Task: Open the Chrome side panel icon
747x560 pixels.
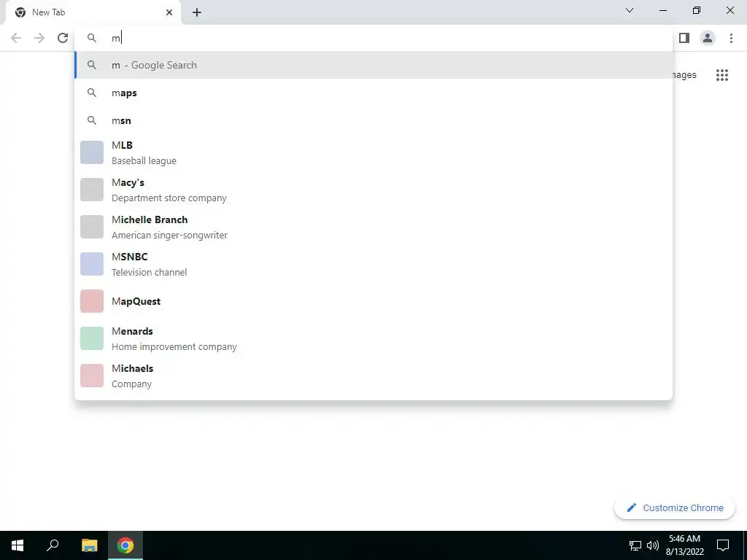Action: tap(684, 38)
